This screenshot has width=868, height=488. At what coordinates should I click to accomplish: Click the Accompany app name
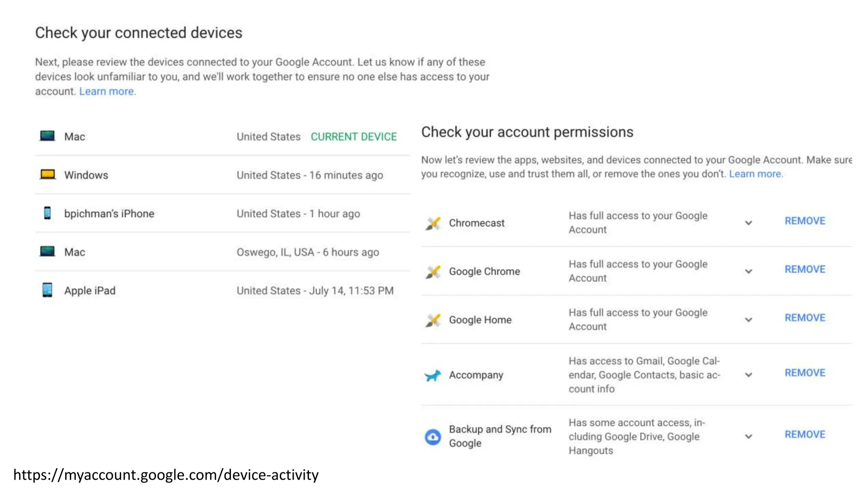[x=476, y=375]
